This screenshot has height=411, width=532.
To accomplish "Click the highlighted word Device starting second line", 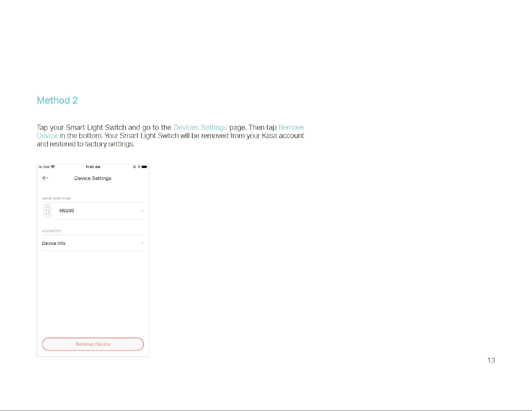I will point(47,136).
